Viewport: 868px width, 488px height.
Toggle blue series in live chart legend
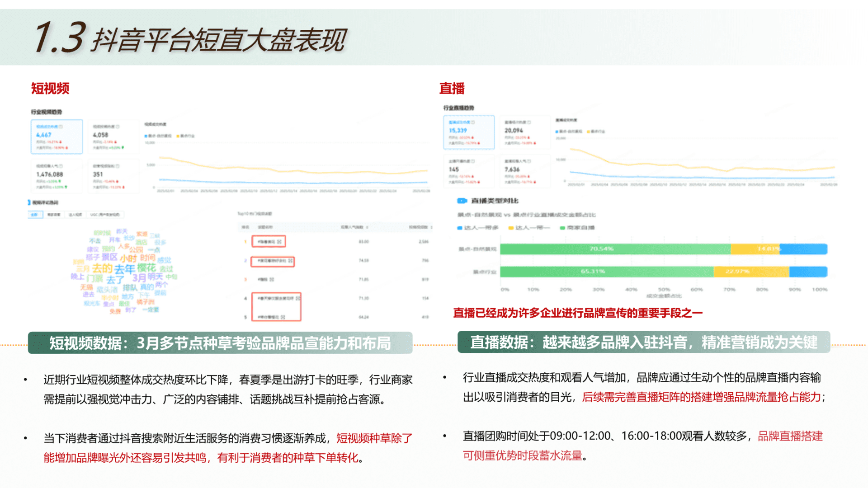(x=569, y=131)
